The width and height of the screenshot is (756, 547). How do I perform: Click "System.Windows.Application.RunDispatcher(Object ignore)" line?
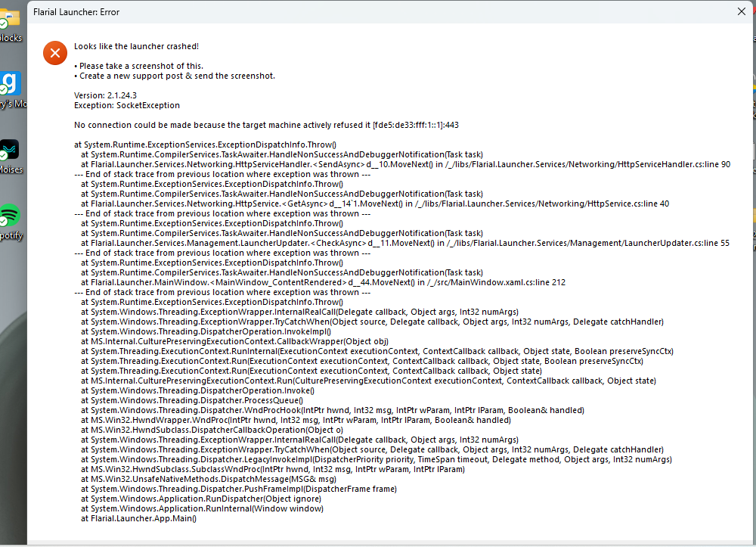201,499
